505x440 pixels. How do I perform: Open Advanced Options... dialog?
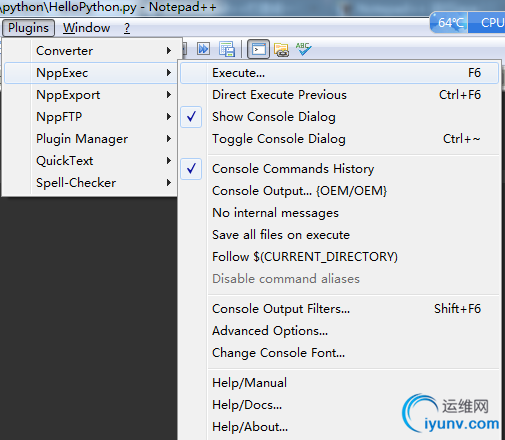(339, 331)
